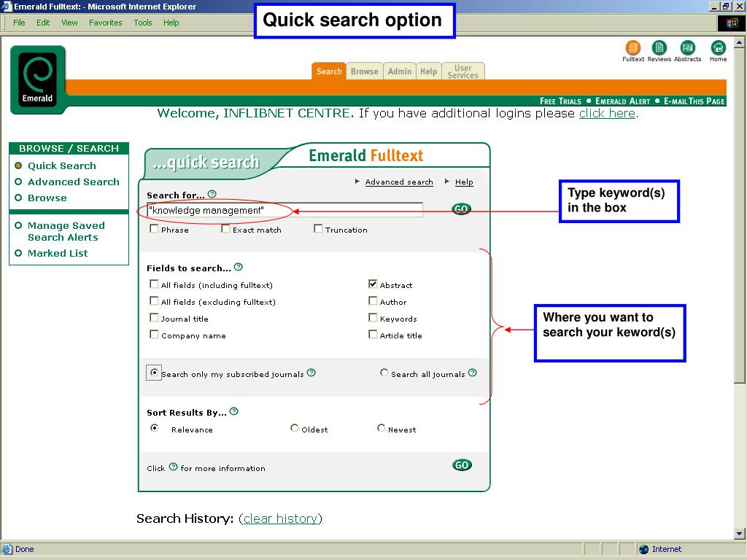Click the Windows logo throbber in menu bar
The height and width of the screenshot is (560, 747).
pyautogui.click(x=731, y=23)
